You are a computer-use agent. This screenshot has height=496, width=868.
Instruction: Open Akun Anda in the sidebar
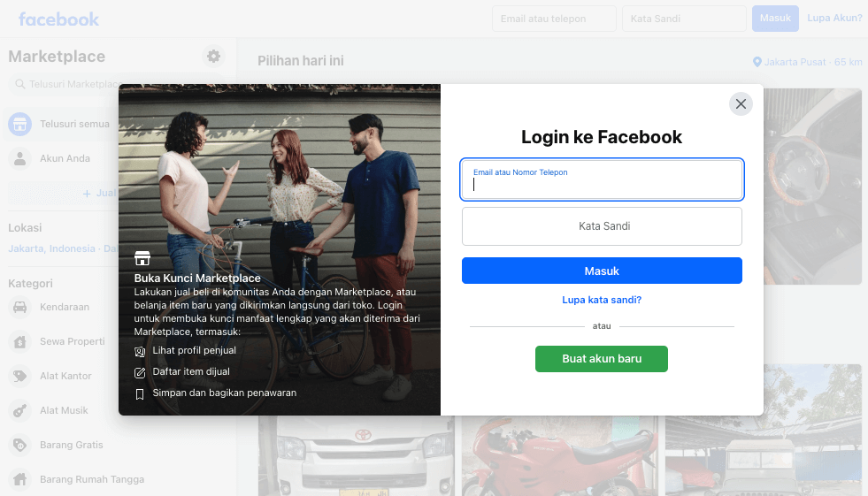(x=65, y=158)
